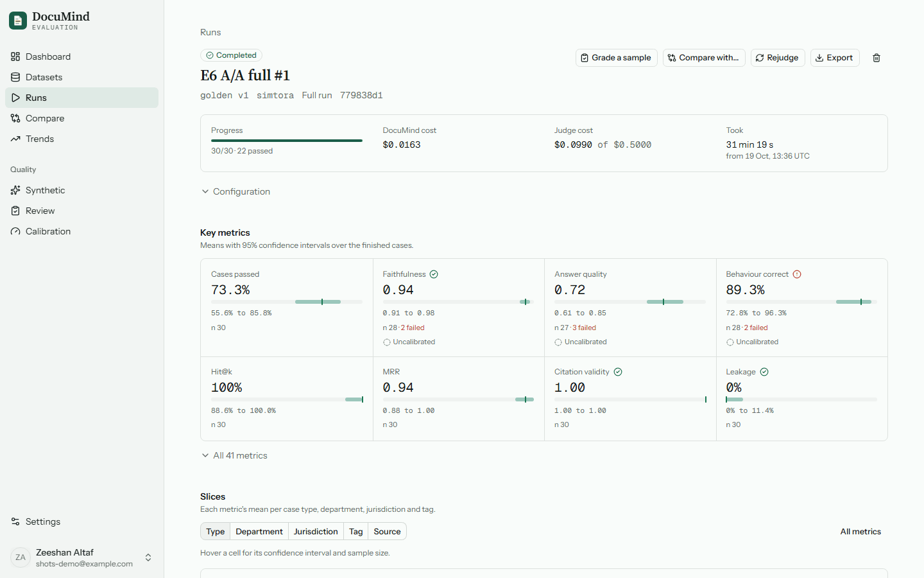
Task: Click the Behaviour correct warning icon
Action: pyautogui.click(x=797, y=274)
